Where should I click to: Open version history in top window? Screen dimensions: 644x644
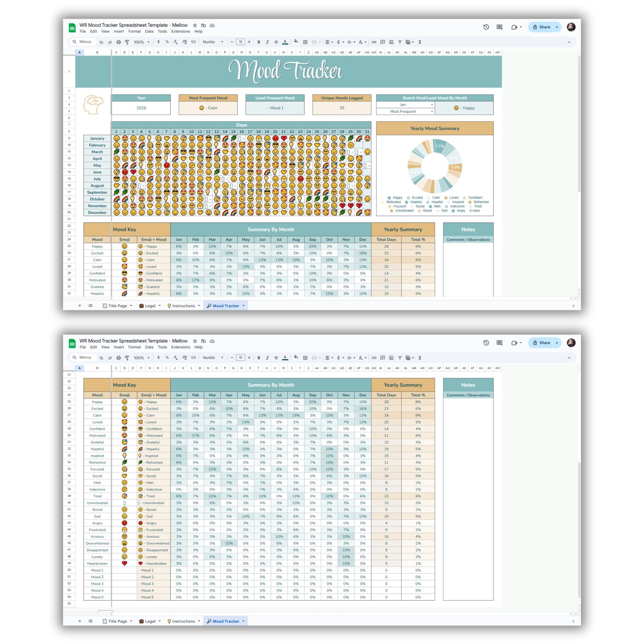point(486,27)
